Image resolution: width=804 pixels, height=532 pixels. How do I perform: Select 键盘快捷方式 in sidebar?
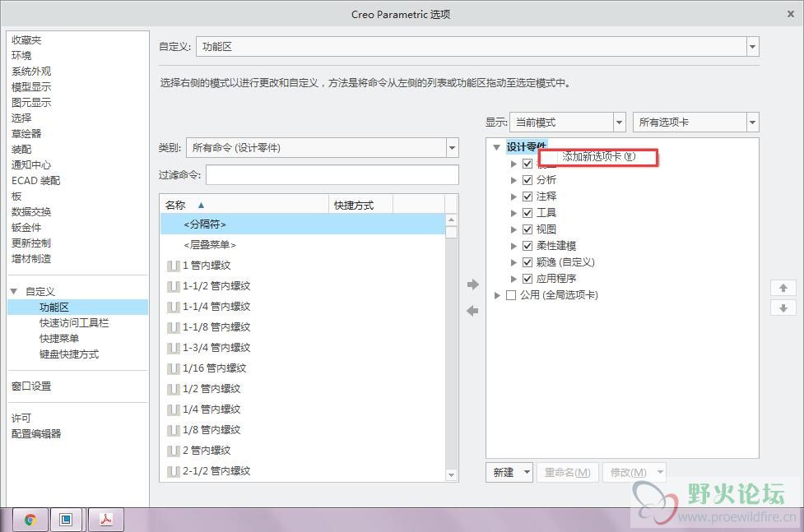click(x=68, y=354)
